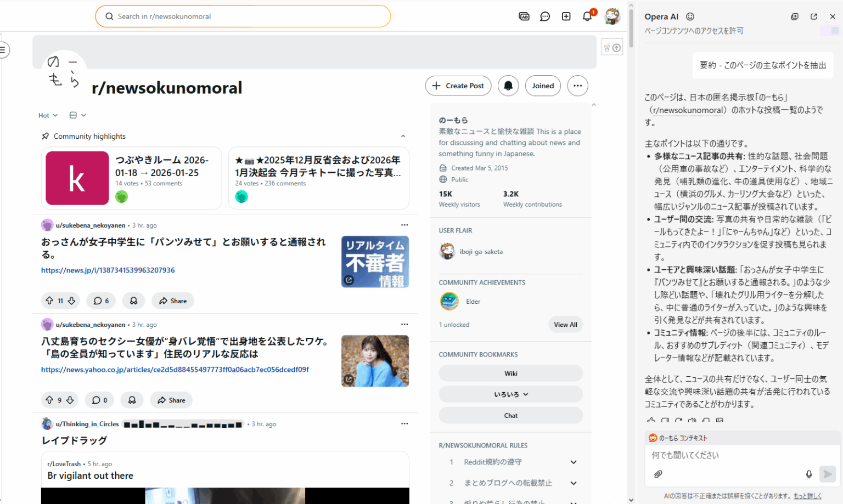
Task: Open the r/newsokunomoral community in a new tab icon
Action: (x=814, y=16)
